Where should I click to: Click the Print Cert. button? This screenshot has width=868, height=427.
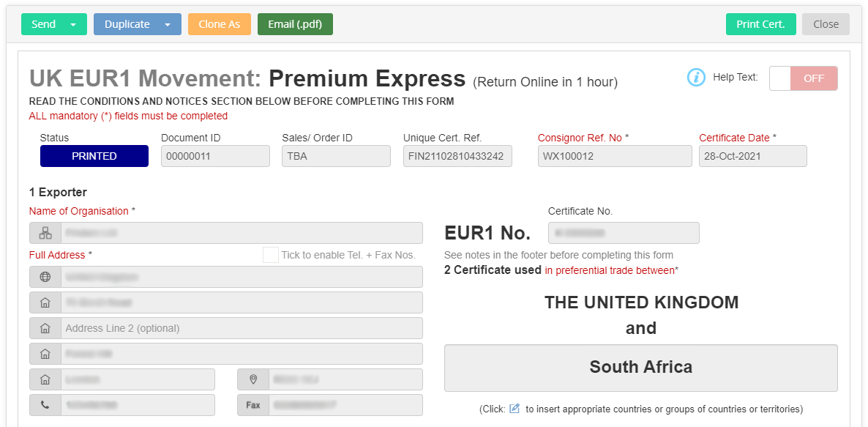760,24
